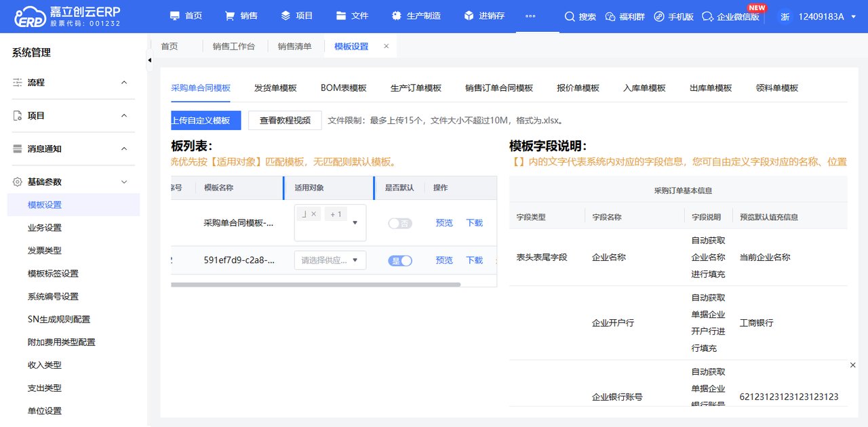The width and height of the screenshot is (868, 427).
Task: Dismiss the panel with the X at the right edge
Action: pyautogui.click(x=853, y=365)
